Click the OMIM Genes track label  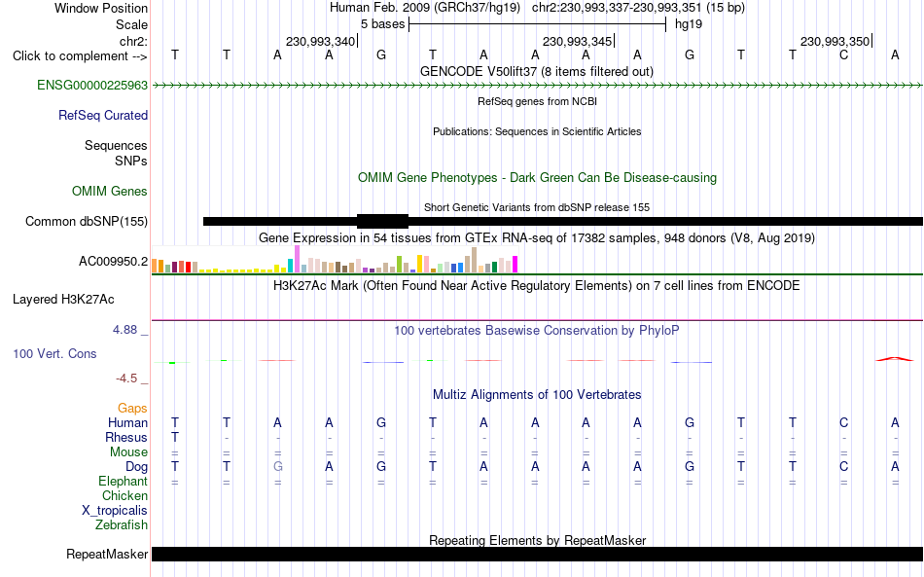coord(109,192)
